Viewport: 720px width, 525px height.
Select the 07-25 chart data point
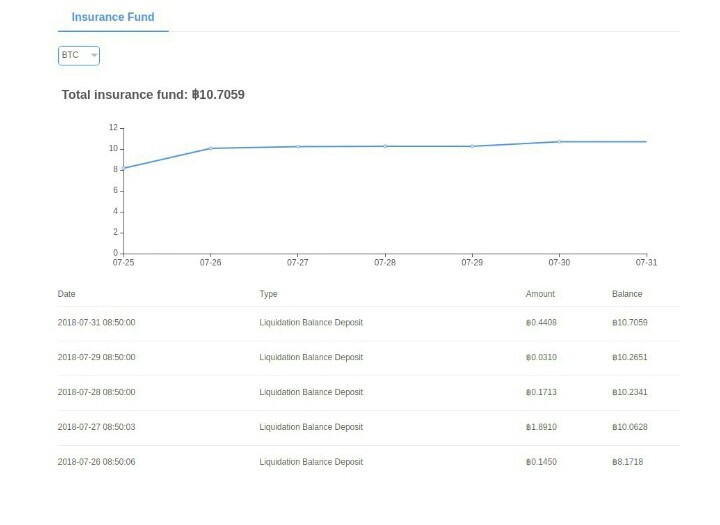(124, 168)
